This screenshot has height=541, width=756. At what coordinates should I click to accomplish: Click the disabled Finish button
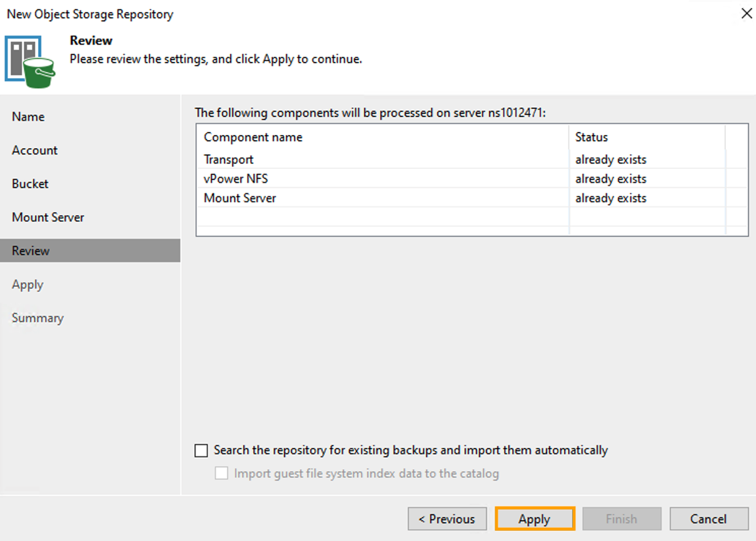coord(622,518)
